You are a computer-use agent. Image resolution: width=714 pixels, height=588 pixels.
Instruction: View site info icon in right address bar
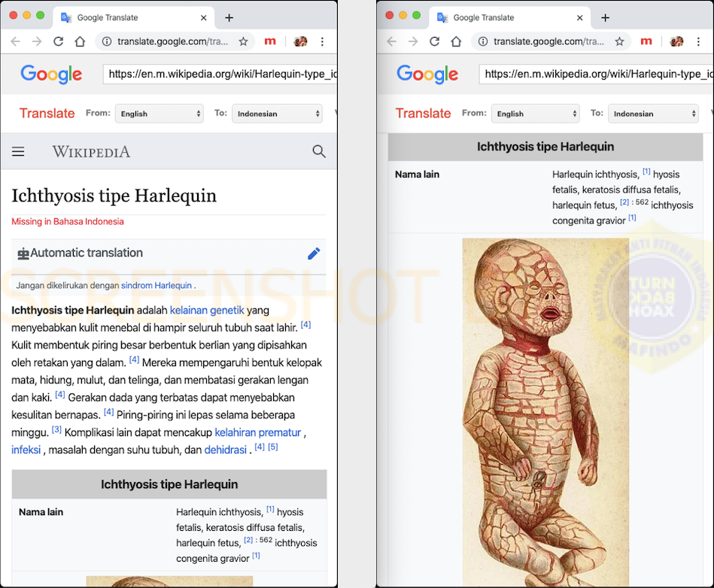point(483,41)
